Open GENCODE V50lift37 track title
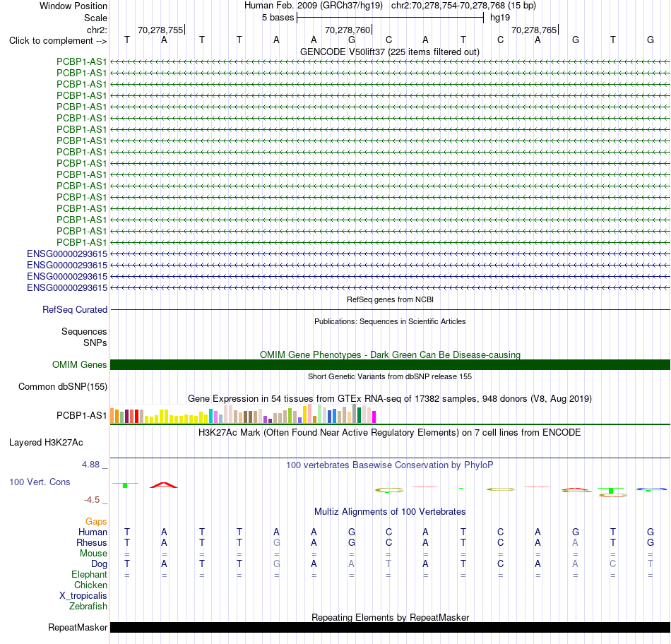 [390, 52]
